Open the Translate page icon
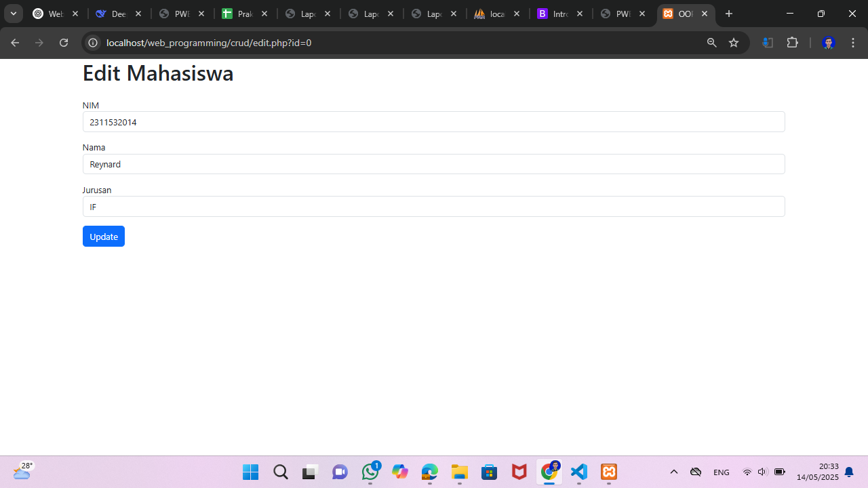Viewport: 868px width, 488px height. [x=768, y=42]
